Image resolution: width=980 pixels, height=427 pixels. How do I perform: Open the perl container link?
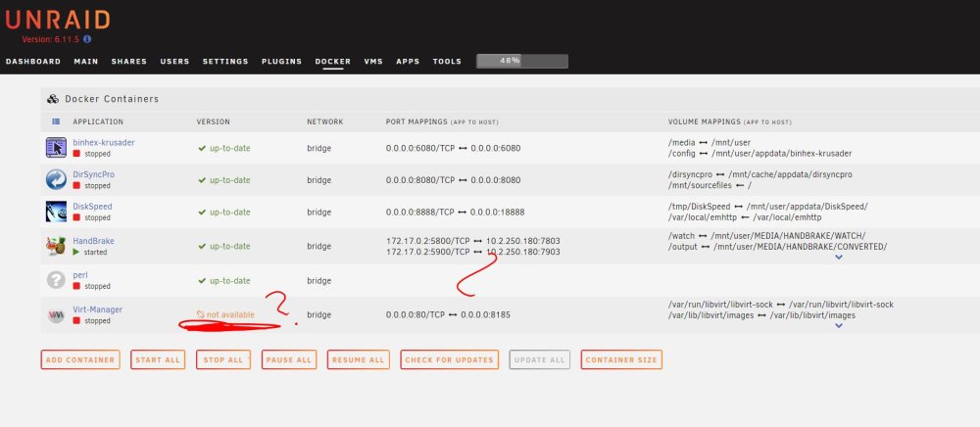80,274
